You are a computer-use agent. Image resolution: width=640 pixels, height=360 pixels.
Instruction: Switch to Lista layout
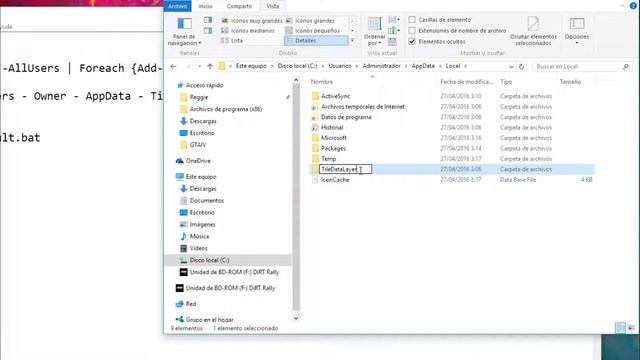[x=232, y=40]
